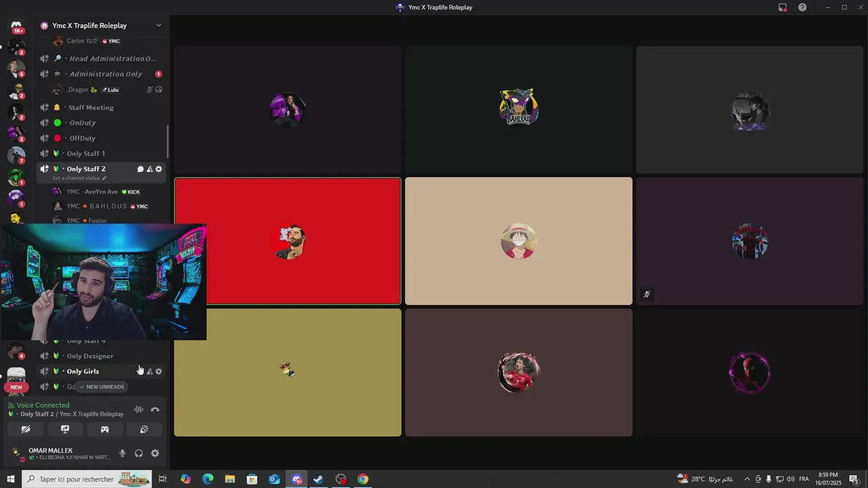
Task: Open Only Girls channel settings gear
Action: (159, 371)
